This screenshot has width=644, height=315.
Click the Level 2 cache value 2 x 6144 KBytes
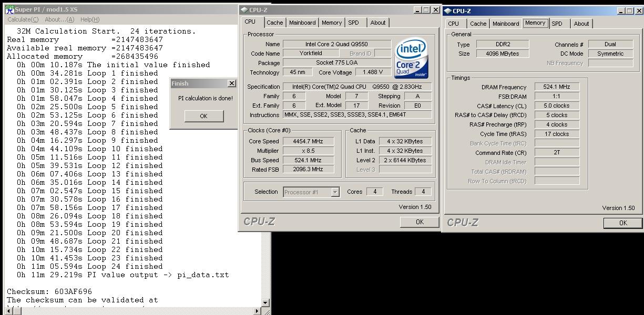click(x=405, y=160)
